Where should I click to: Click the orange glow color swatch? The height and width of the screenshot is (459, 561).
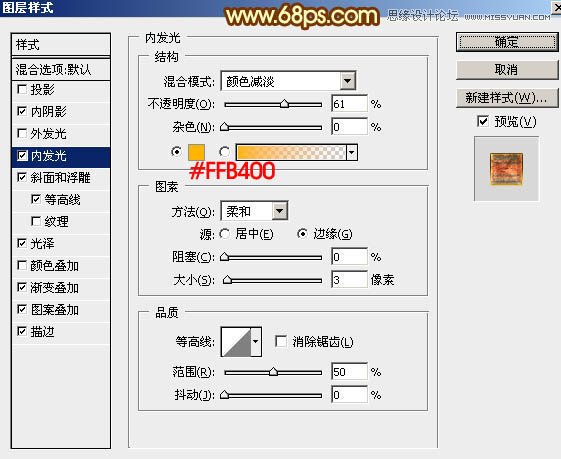coord(196,152)
